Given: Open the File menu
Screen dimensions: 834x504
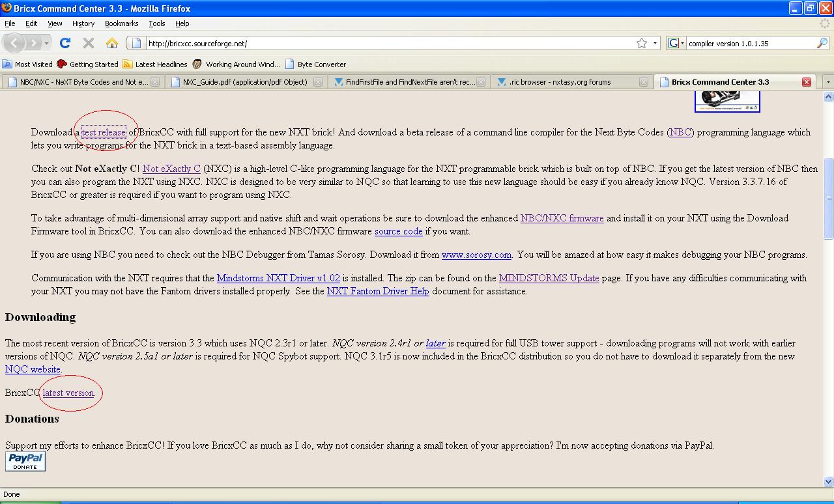Looking at the screenshot, I should pyautogui.click(x=10, y=23).
